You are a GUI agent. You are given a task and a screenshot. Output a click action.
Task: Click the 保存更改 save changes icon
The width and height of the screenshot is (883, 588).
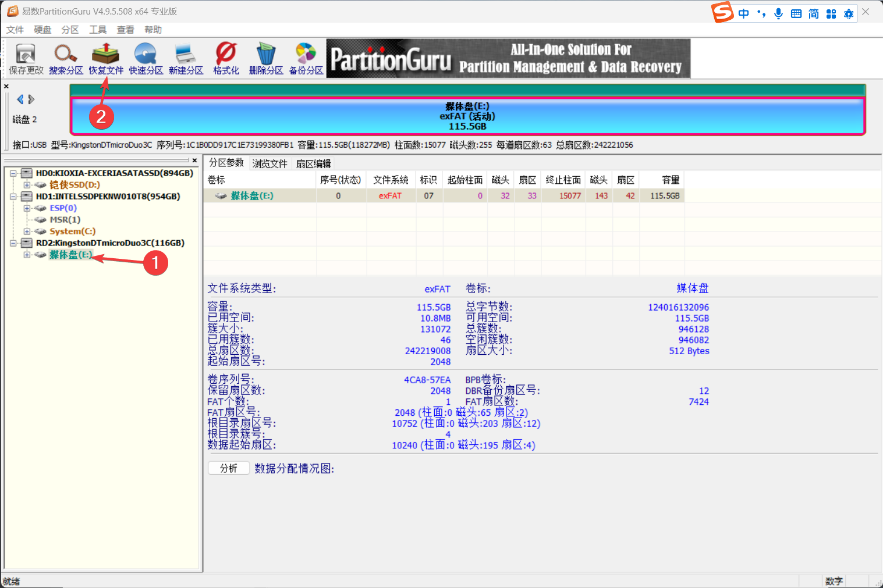point(26,59)
